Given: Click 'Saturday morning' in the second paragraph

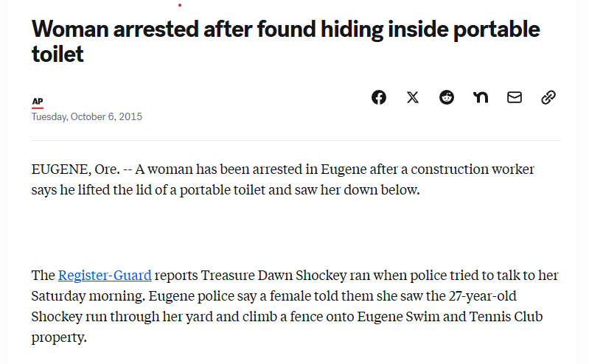Looking at the screenshot, I should [88, 296].
